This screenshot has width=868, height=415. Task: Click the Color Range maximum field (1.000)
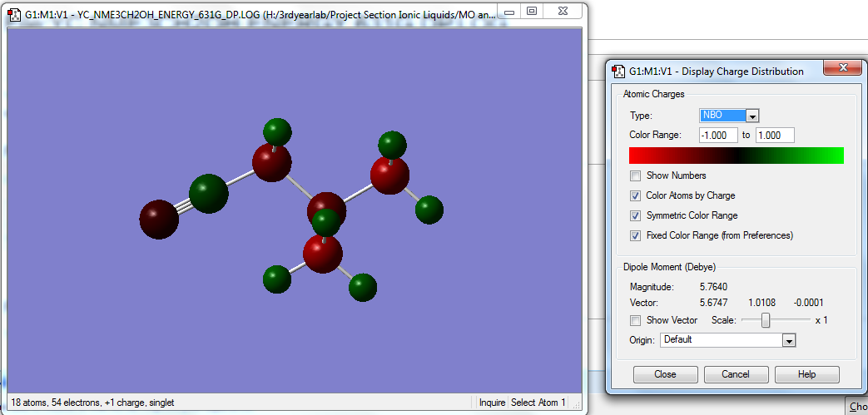[x=774, y=135]
